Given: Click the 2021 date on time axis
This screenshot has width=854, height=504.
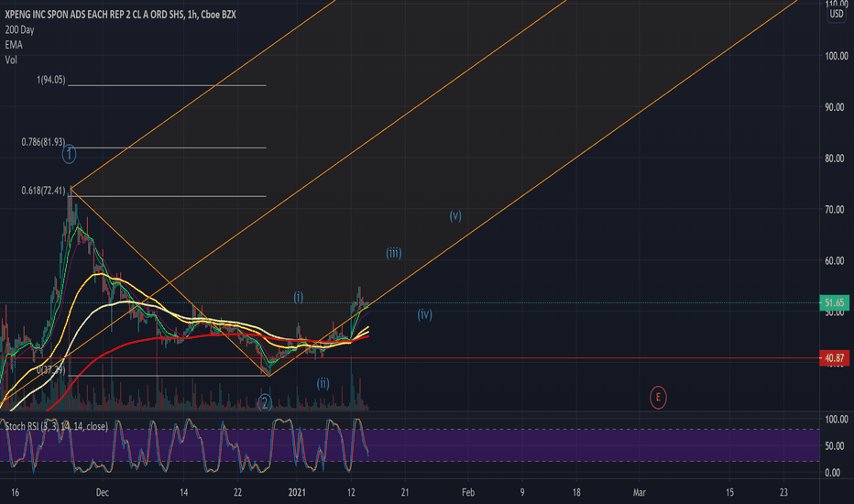Looking at the screenshot, I should [x=297, y=493].
